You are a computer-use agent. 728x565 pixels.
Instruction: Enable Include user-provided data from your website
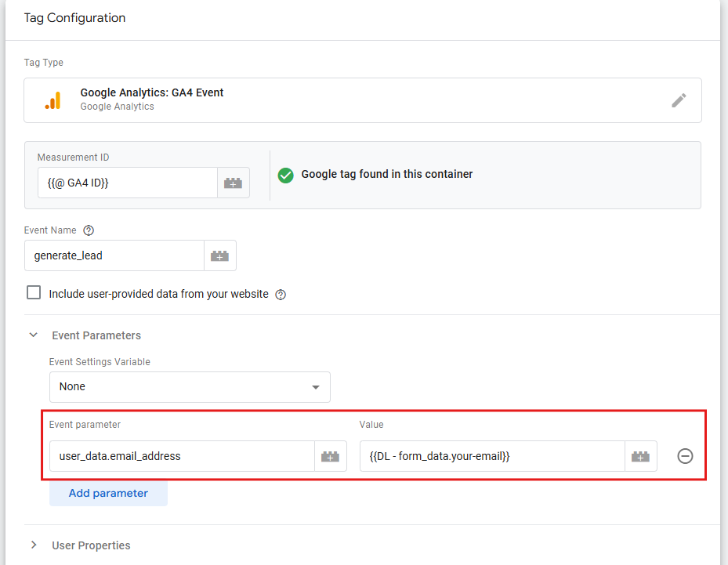34,293
